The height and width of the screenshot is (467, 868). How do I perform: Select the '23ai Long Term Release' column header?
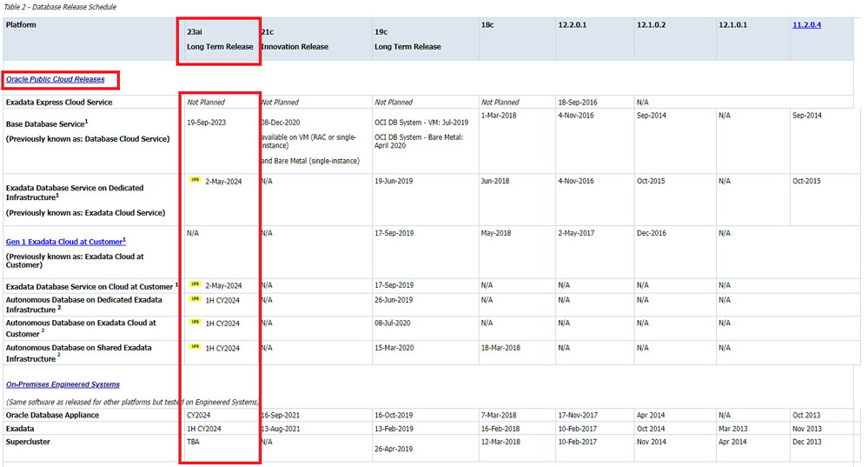pos(220,39)
